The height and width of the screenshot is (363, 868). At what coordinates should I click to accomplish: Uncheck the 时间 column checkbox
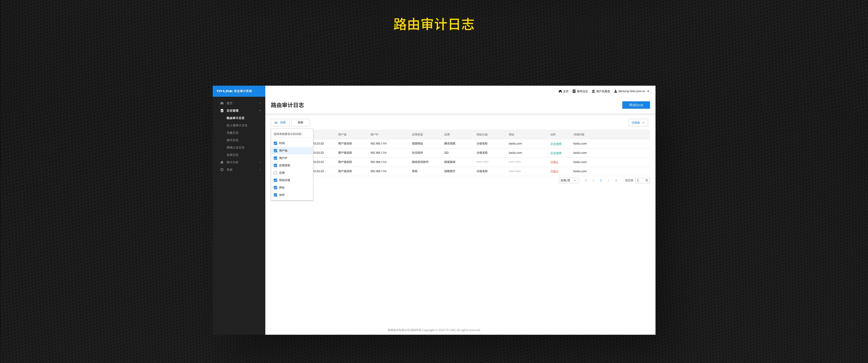click(x=275, y=143)
